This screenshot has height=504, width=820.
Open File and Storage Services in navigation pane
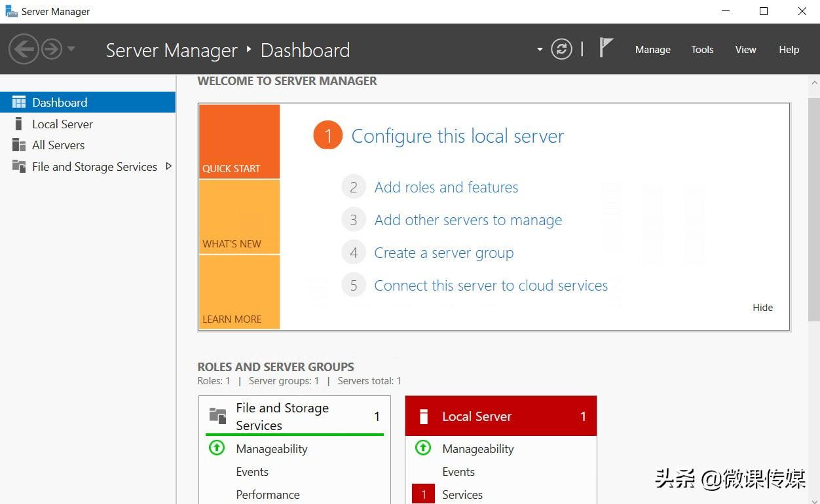coord(88,166)
